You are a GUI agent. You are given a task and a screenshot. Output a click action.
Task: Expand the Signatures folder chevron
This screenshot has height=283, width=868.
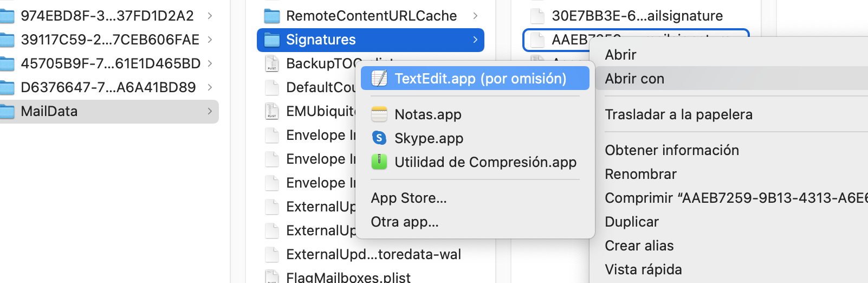475,40
